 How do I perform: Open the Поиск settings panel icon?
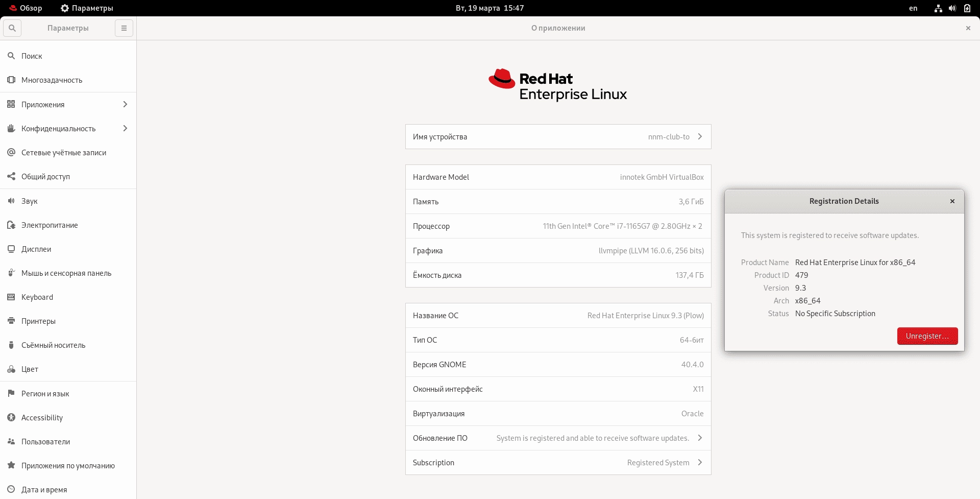[11, 56]
